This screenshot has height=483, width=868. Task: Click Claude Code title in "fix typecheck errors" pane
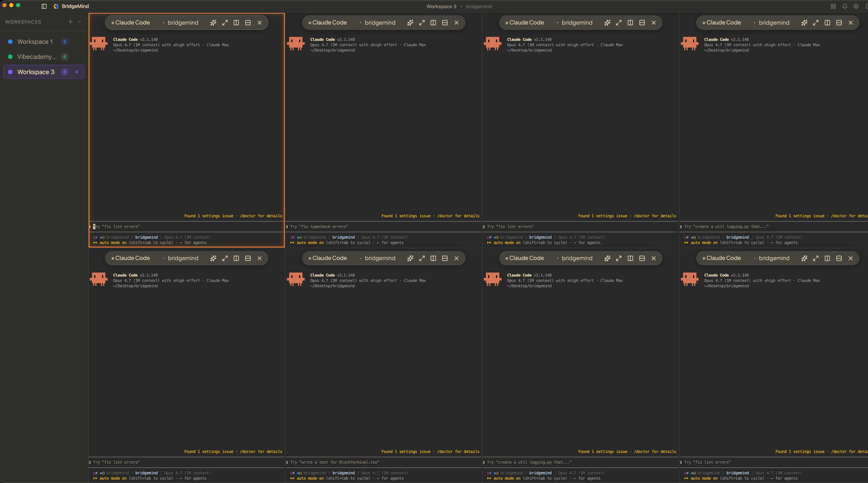pos(330,23)
